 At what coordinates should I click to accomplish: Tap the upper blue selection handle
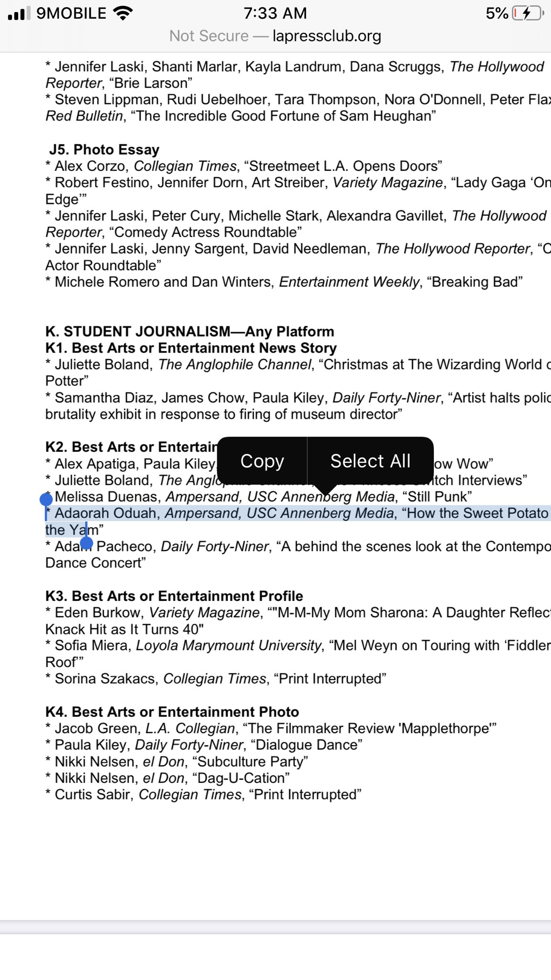pyautogui.click(x=46, y=500)
